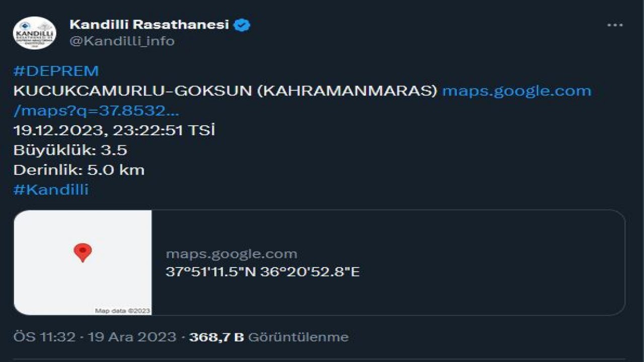Select the #DEPREM hashtag
644x362 pixels.
click(55, 70)
